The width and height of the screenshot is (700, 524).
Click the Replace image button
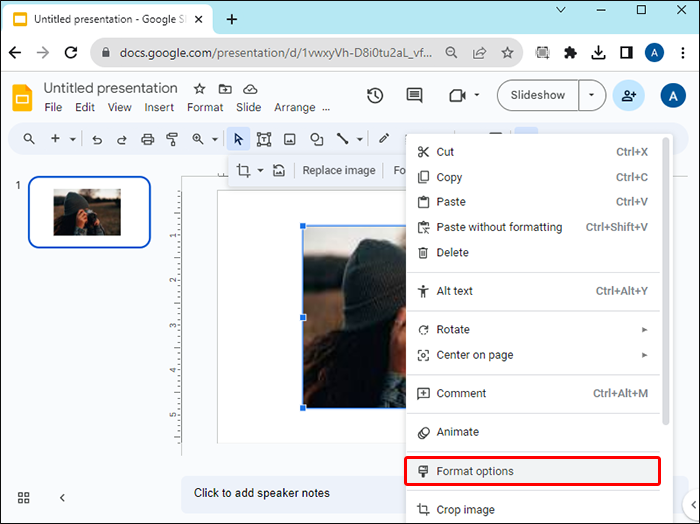coord(339,170)
